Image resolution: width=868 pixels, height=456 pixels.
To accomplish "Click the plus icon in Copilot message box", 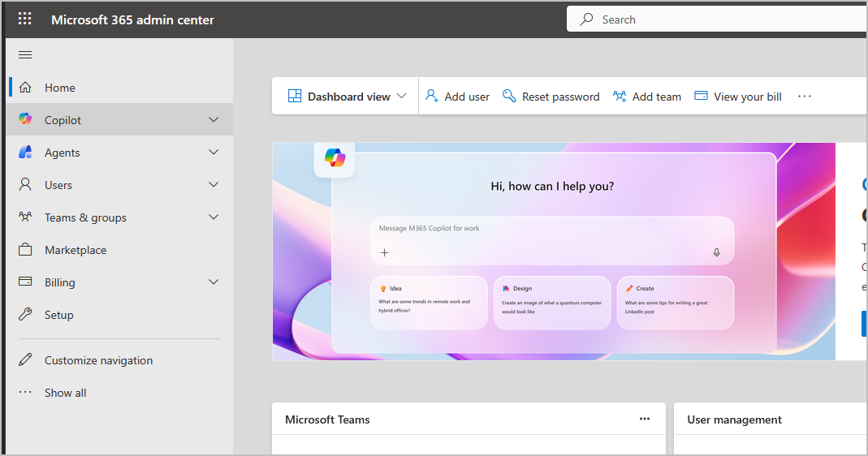I will 385,252.
